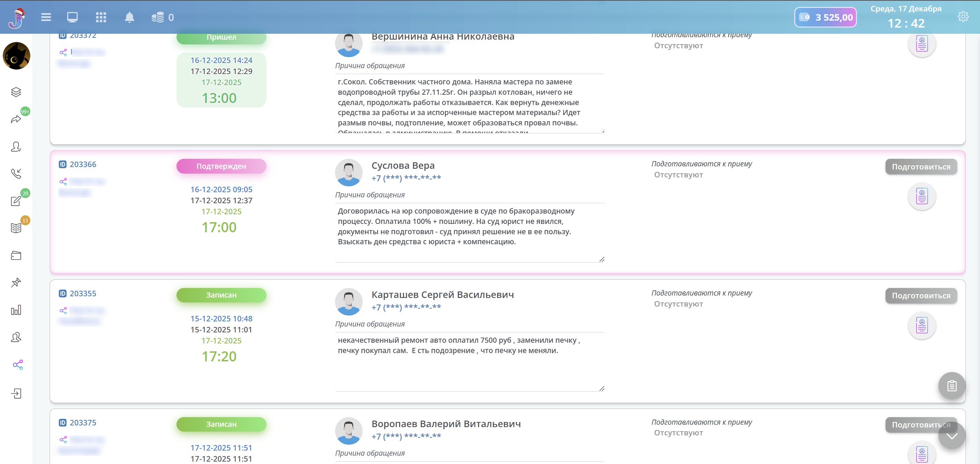This screenshot has width=980, height=464.
Task: Open the statistics bar chart sidebar icon
Action: click(16, 310)
